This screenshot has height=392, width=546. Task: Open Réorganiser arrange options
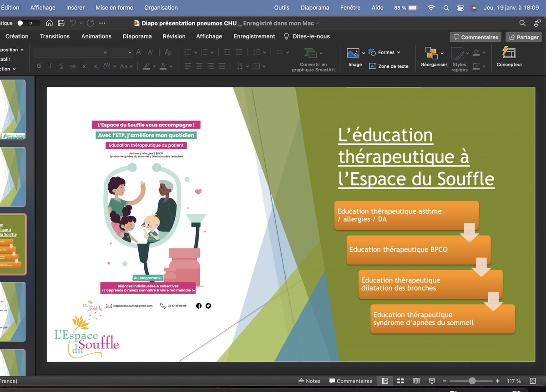(x=434, y=57)
